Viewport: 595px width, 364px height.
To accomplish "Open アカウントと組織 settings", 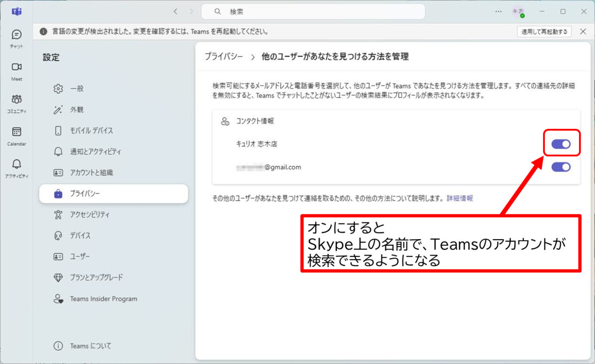I will click(x=91, y=173).
